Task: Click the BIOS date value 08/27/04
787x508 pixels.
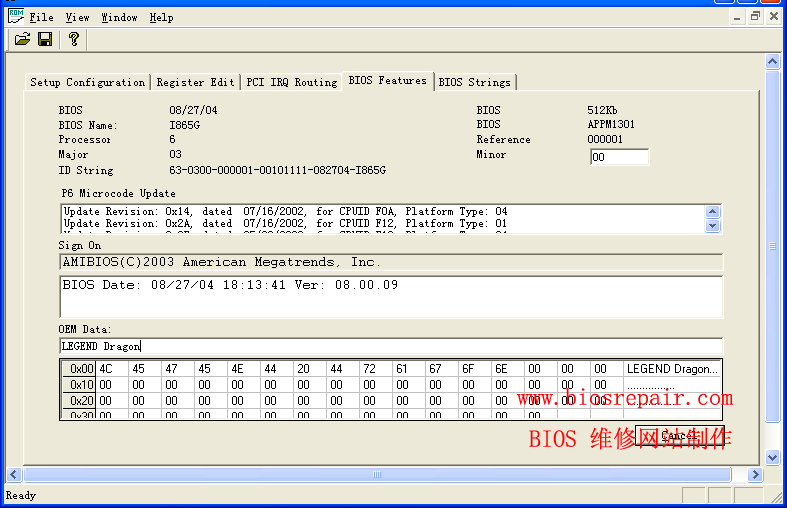Action: (x=193, y=110)
